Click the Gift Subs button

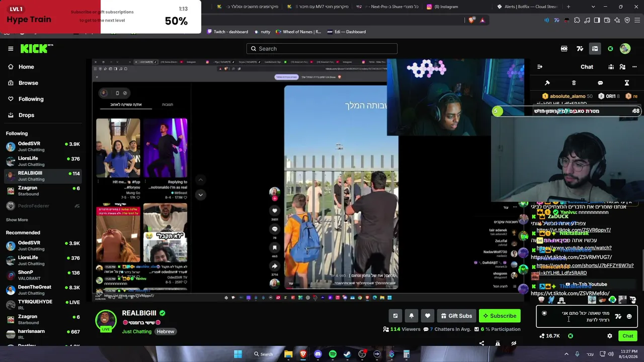pyautogui.click(x=456, y=316)
